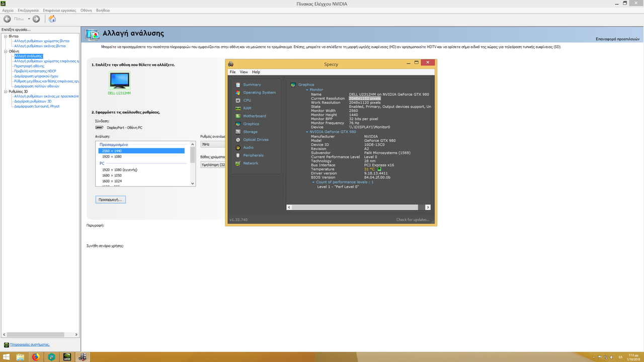The width and height of the screenshot is (644, 362).
Task: Collapse Count of performance levels node
Action: [313, 182]
